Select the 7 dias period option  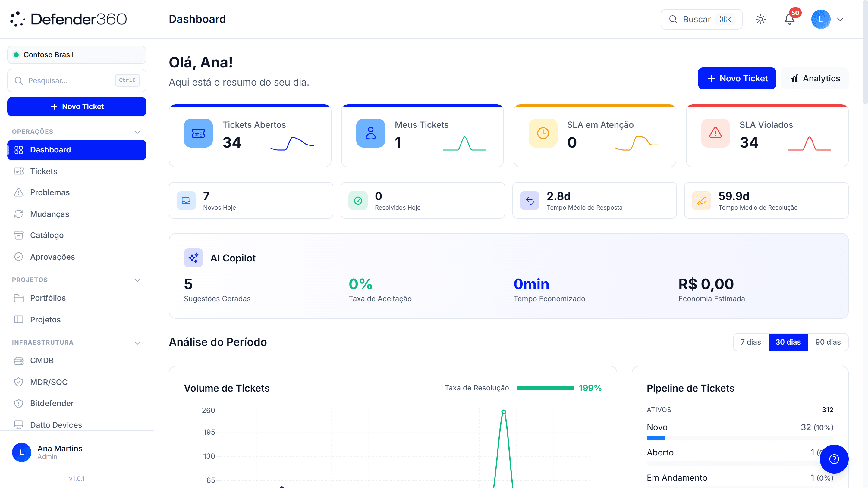pos(751,342)
